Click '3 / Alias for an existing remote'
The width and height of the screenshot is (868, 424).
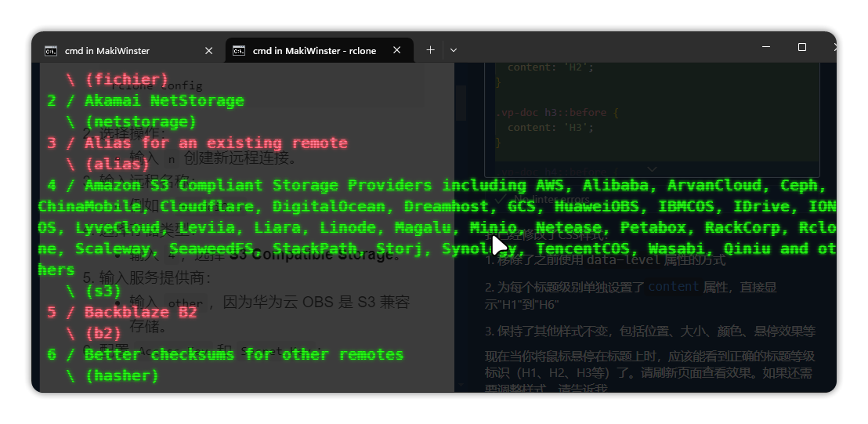(197, 143)
